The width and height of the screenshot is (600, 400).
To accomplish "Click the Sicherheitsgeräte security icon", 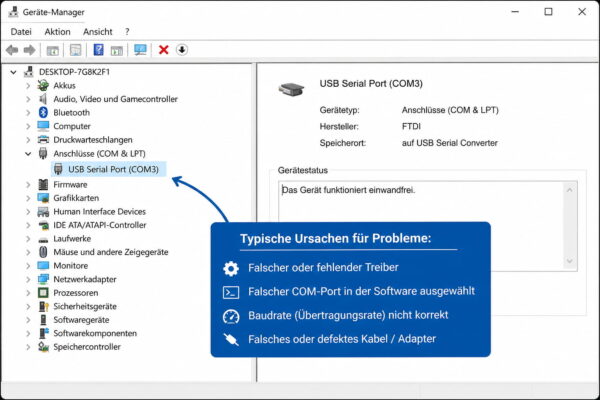I will [44, 306].
